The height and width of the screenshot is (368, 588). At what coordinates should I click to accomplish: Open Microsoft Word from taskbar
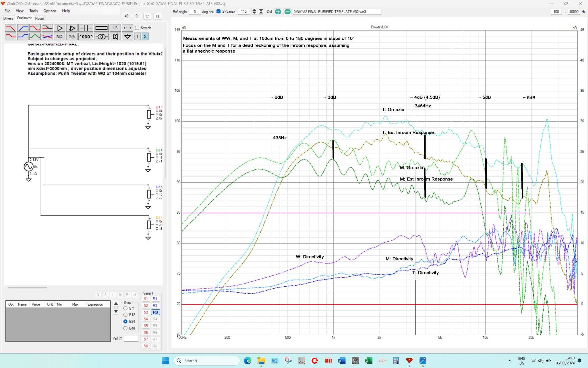click(x=342, y=361)
